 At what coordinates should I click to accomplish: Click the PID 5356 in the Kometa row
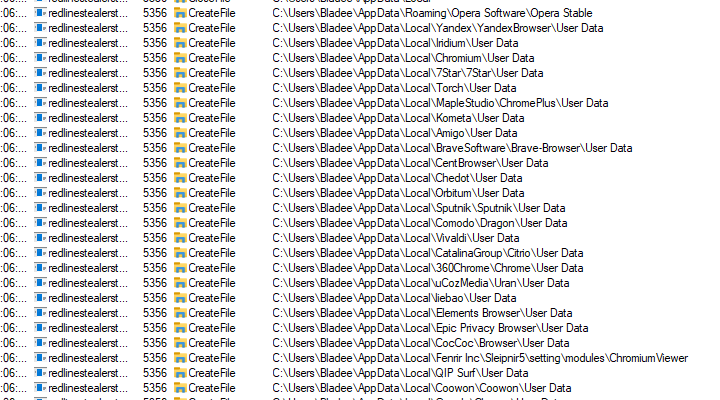click(155, 118)
